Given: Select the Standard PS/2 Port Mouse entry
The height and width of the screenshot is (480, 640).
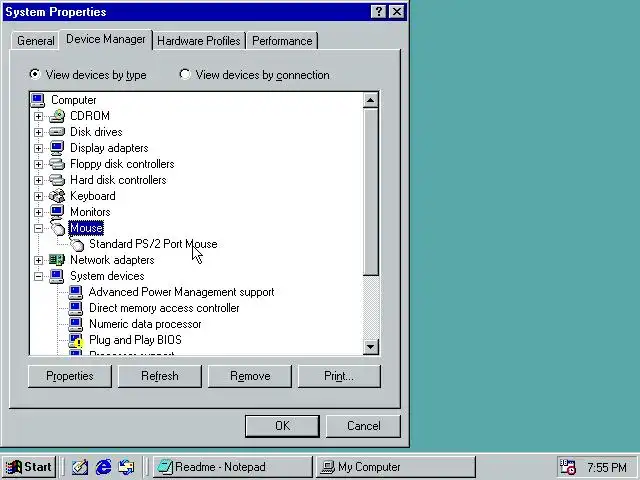Looking at the screenshot, I should [153, 244].
